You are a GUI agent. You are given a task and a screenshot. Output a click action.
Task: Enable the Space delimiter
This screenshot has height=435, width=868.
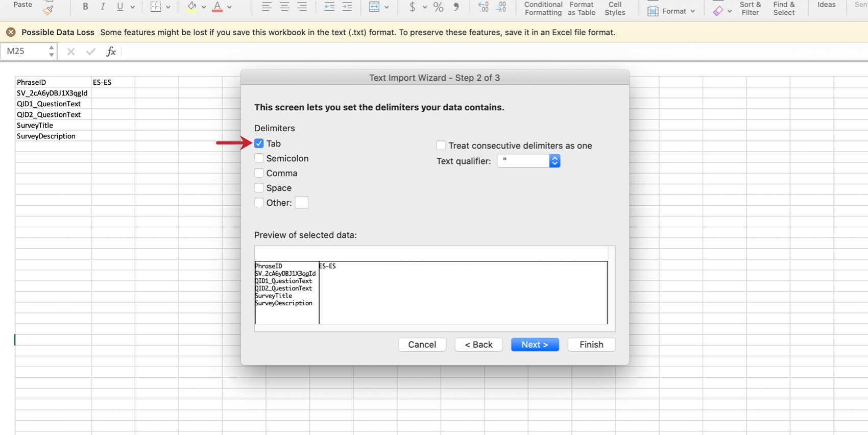click(x=259, y=188)
